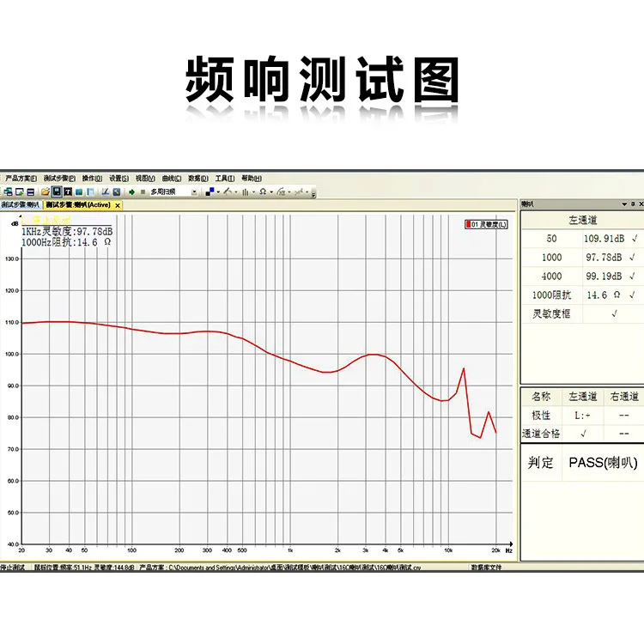Click the 数据库文件 status bar entry
Screen dimensions: 644x644
[486, 568]
